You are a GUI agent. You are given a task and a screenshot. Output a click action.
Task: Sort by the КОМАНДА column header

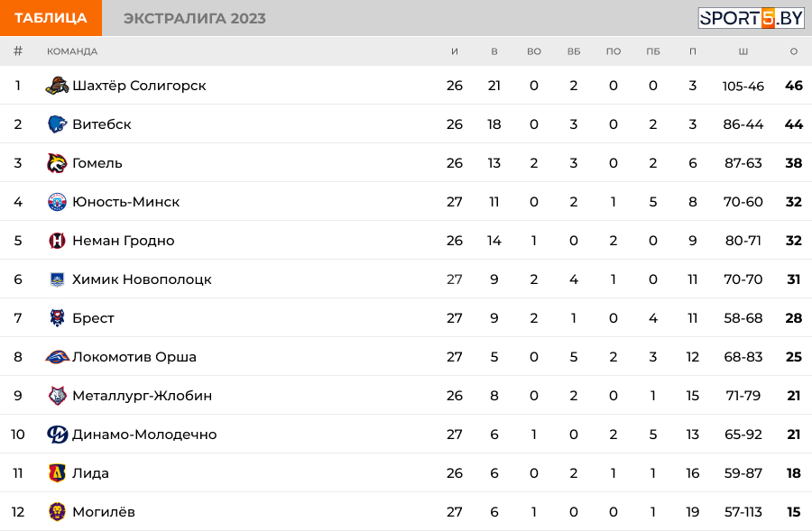coord(72,51)
